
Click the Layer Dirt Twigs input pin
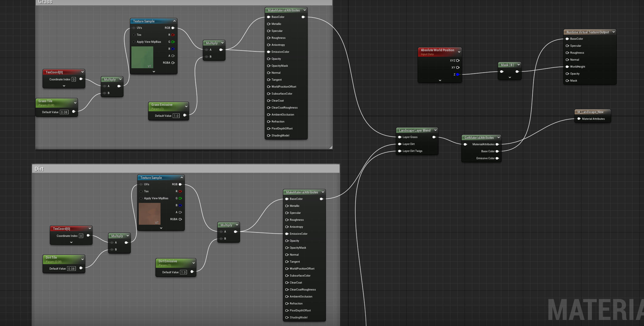click(x=400, y=151)
